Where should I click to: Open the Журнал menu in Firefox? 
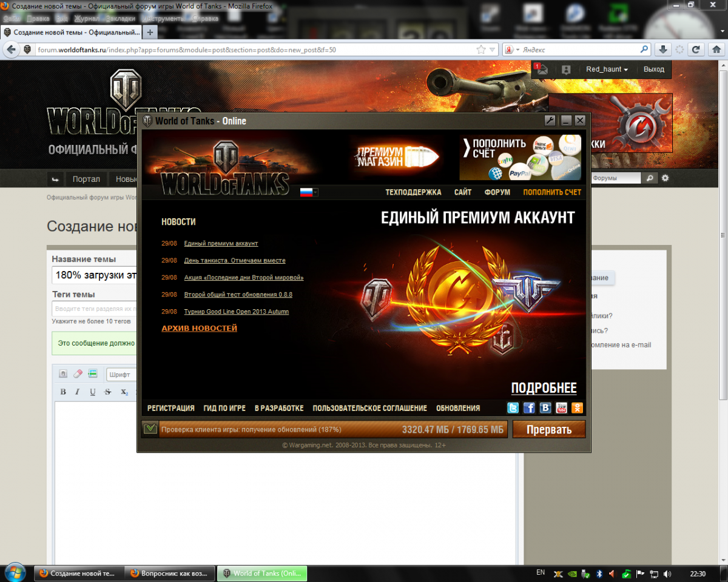pyautogui.click(x=86, y=18)
